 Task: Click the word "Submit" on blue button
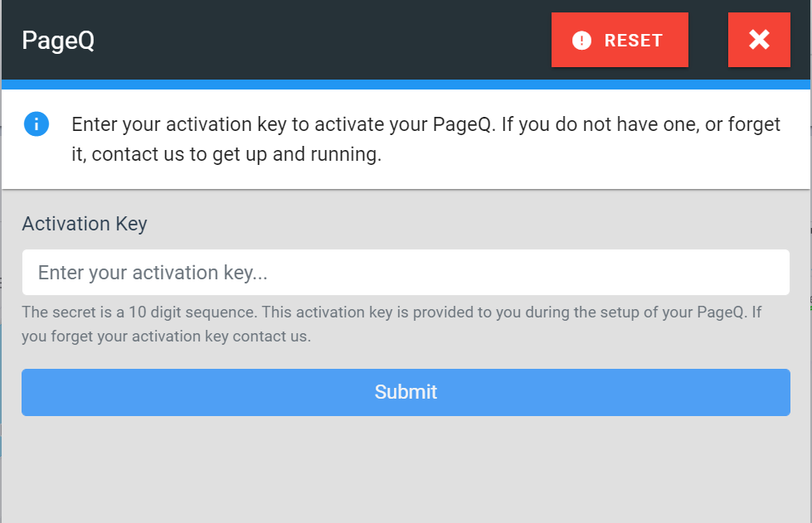[406, 392]
